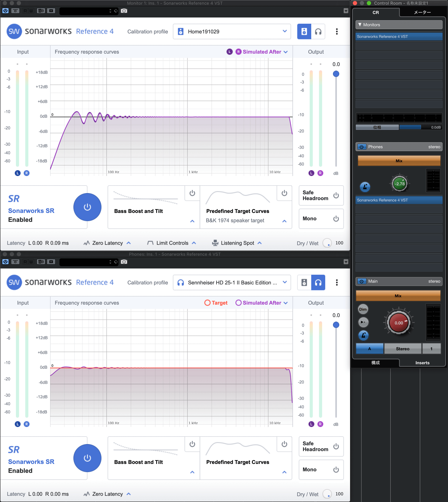This screenshot has width=448, height=502.
Task: Select headphone mode icon in Phones plugin
Action: tap(318, 282)
